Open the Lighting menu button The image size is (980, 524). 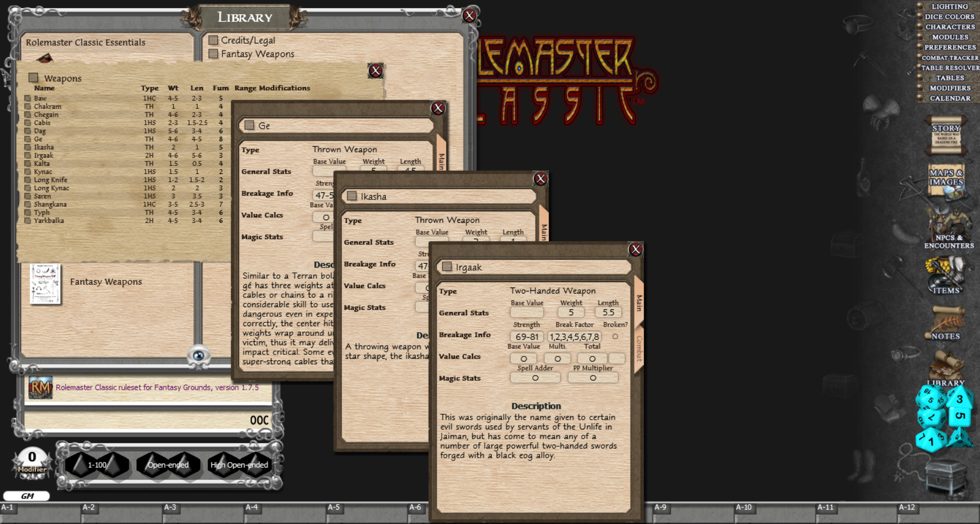click(x=949, y=7)
